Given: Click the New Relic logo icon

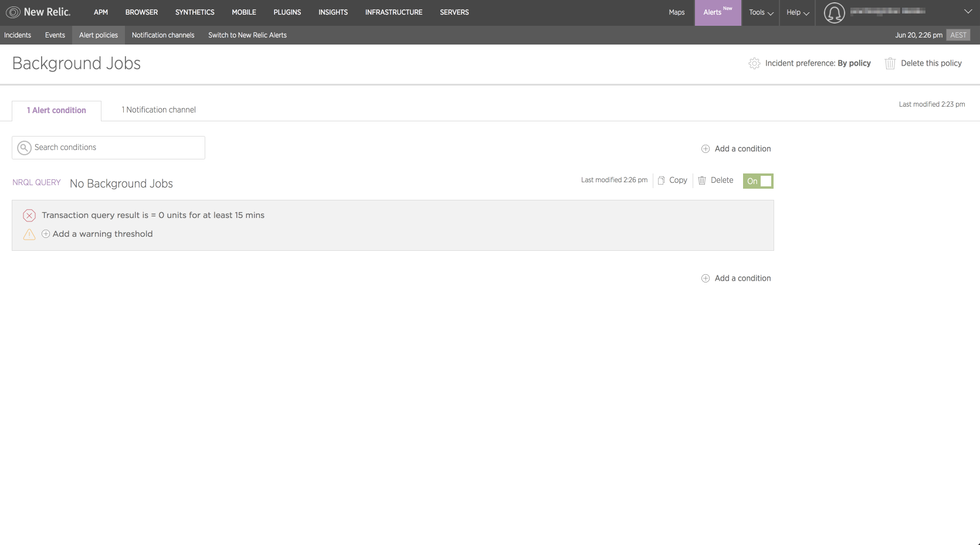Looking at the screenshot, I should click(x=13, y=12).
